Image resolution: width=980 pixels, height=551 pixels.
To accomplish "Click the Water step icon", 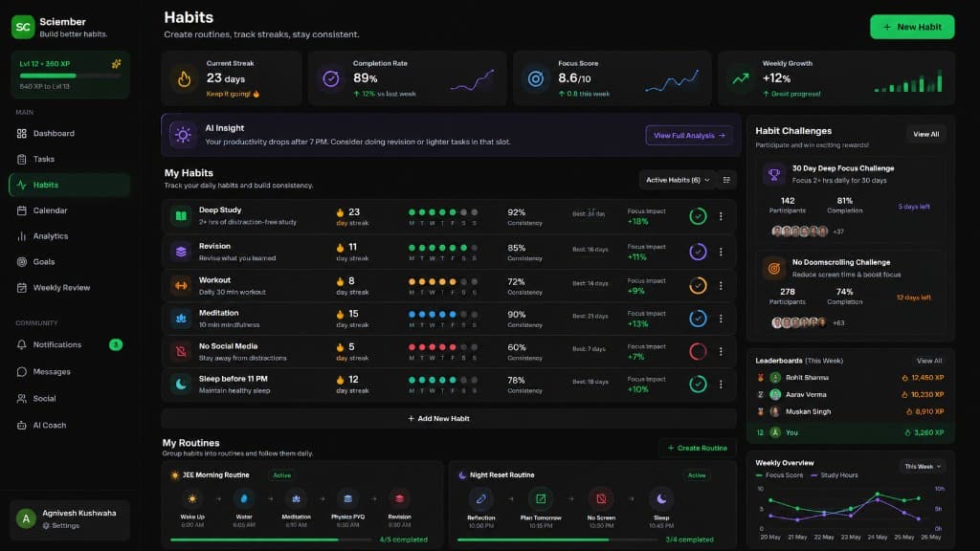I will 244,498.
